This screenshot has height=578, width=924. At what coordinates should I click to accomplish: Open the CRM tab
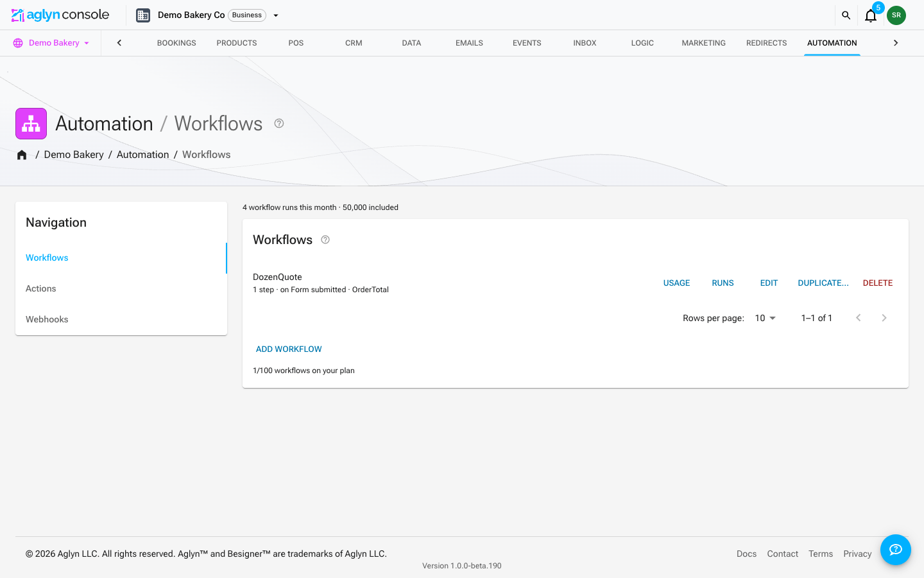coord(354,43)
